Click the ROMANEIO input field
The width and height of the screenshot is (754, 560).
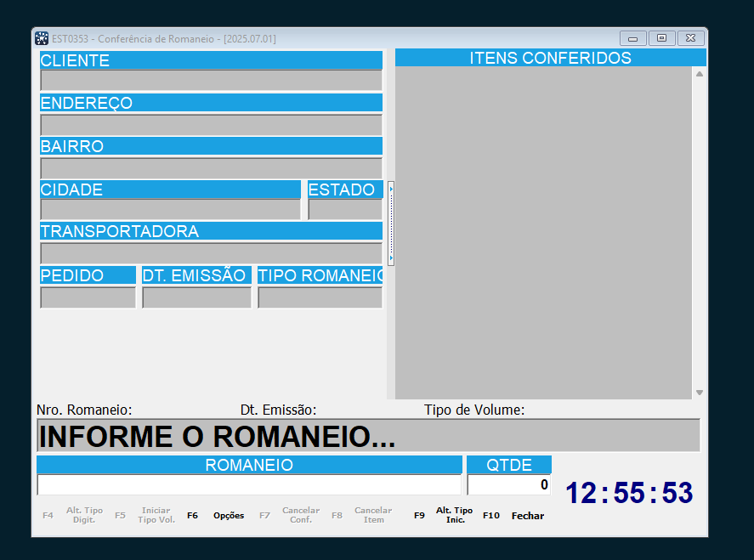249,484
